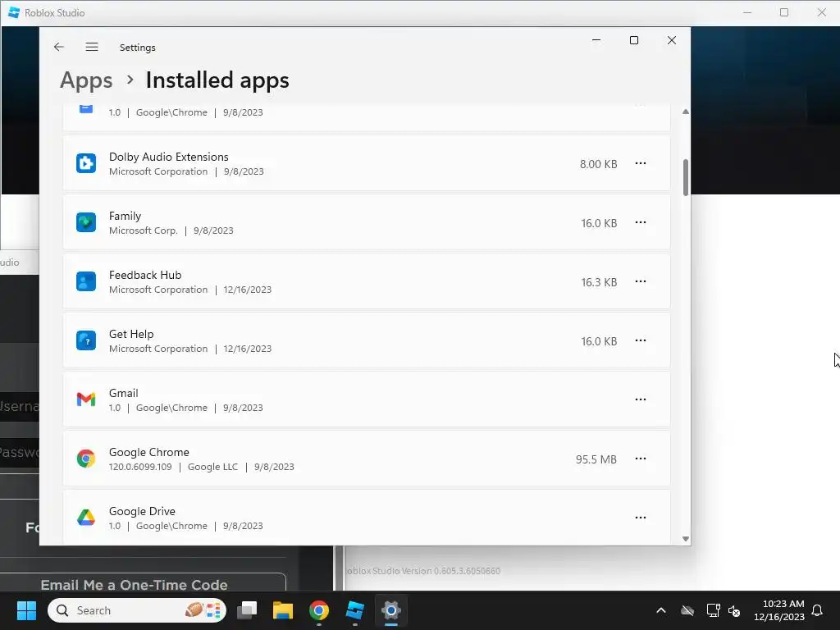This screenshot has height=630, width=840.
Task: Open the clock and date flyout
Action: [779, 610]
